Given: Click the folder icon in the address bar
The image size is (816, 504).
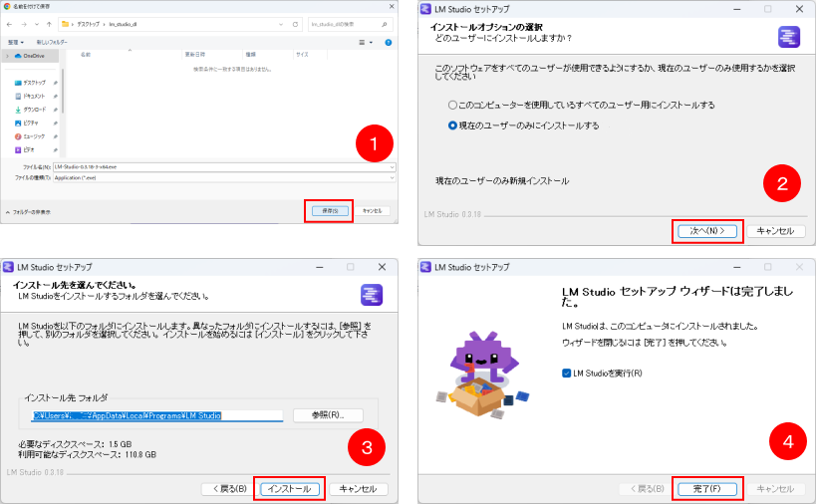Looking at the screenshot, I should [x=65, y=24].
